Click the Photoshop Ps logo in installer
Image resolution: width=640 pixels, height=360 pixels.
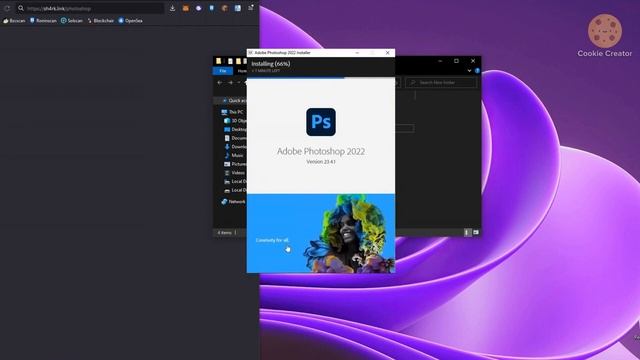coord(321,122)
